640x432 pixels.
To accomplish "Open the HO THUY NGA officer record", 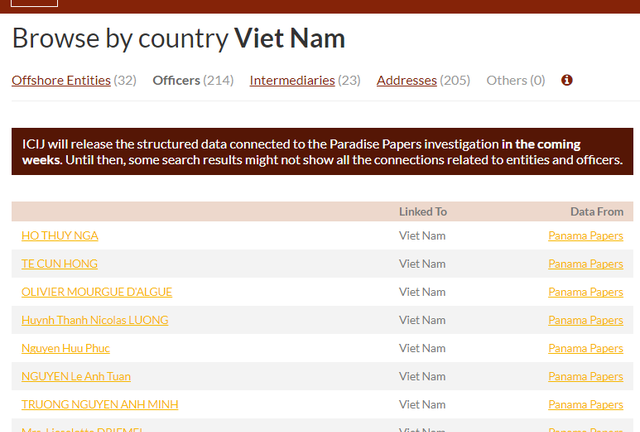I will pyautogui.click(x=60, y=236).
